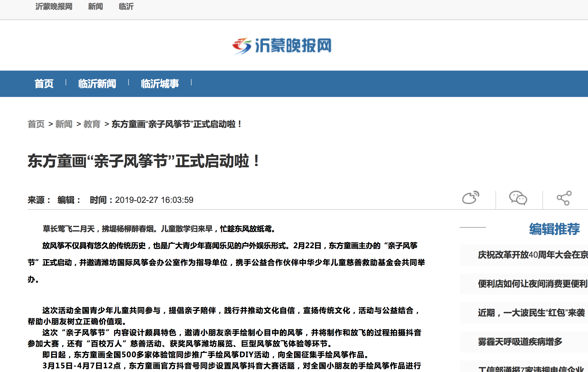Open recommended article 便利店如何让夜间消费更便利
The image size is (588, 372).
532,284
